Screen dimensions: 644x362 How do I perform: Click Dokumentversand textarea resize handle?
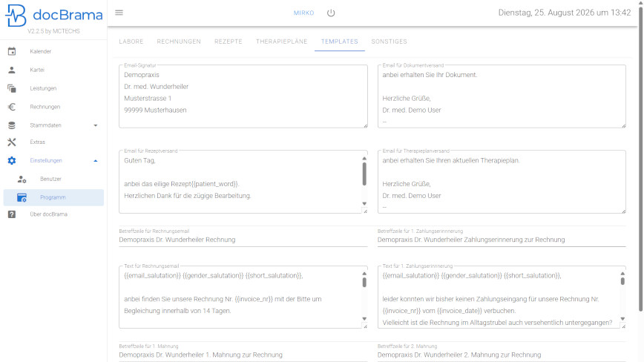click(x=623, y=125)
